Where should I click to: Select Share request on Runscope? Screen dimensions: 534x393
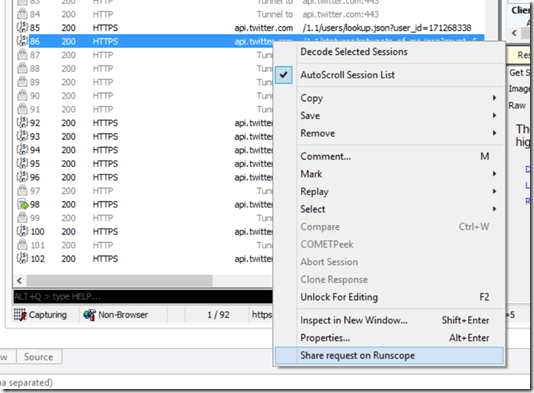[389, 356]
